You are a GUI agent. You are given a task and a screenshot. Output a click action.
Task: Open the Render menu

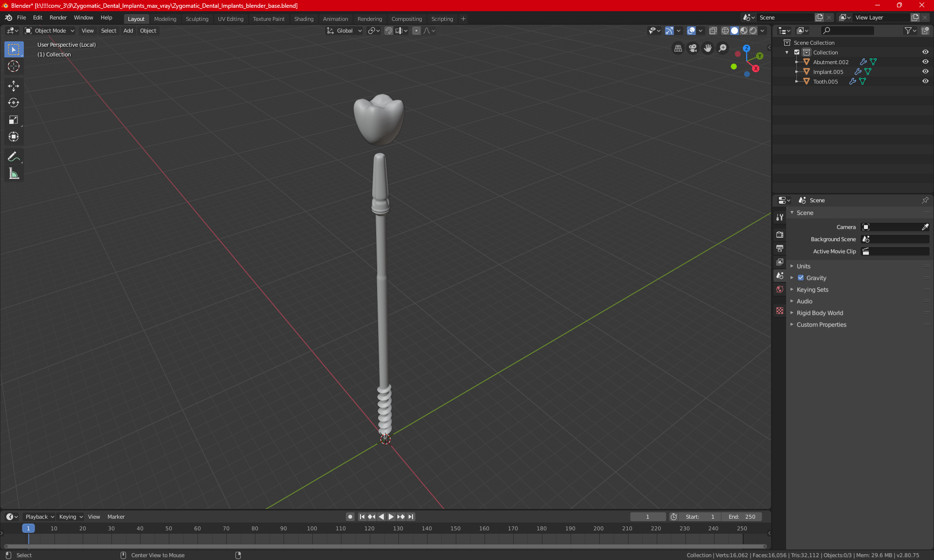[x=58, y=17]
